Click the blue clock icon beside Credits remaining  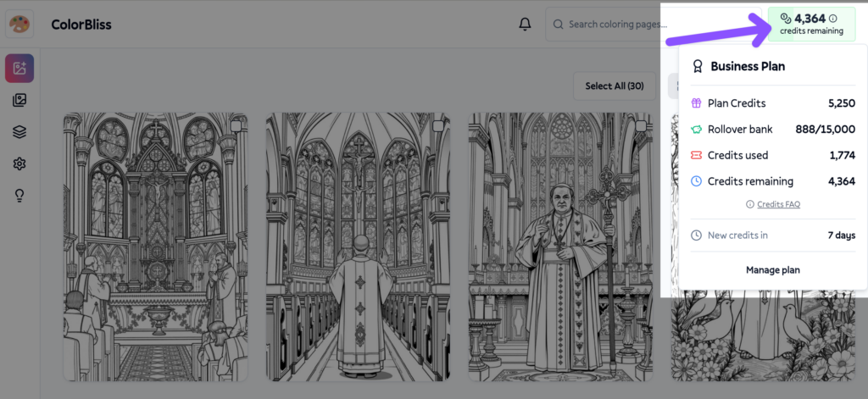point(697,181)
